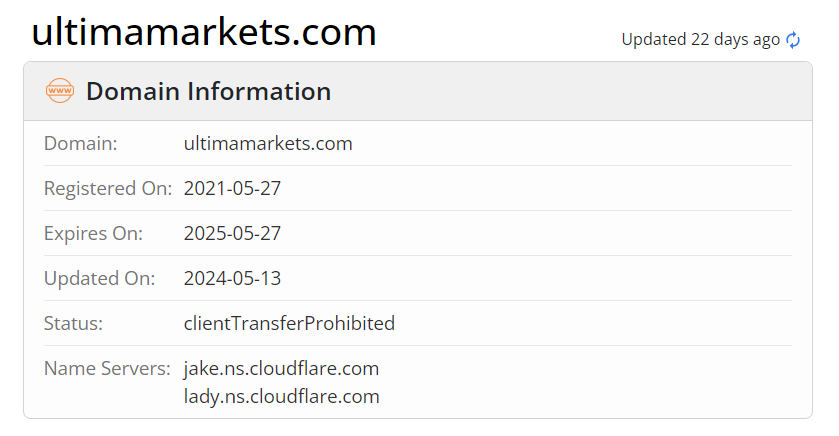Click the Updated On date 2024-05-13

coord(232,278)
